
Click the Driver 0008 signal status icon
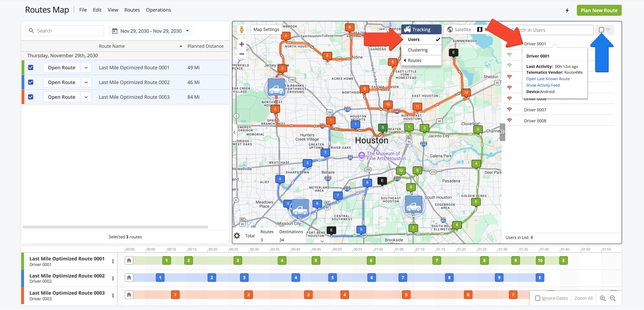tap(509, 120)
